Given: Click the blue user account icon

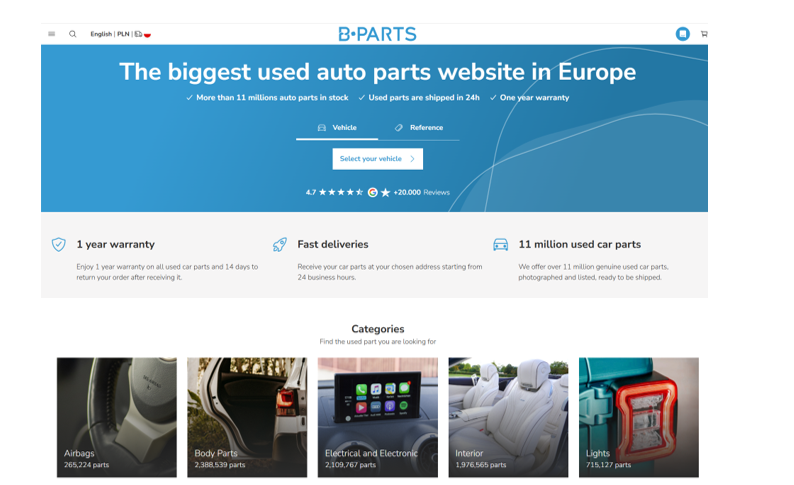Looking at the screenshot, I should coord(682,34).
